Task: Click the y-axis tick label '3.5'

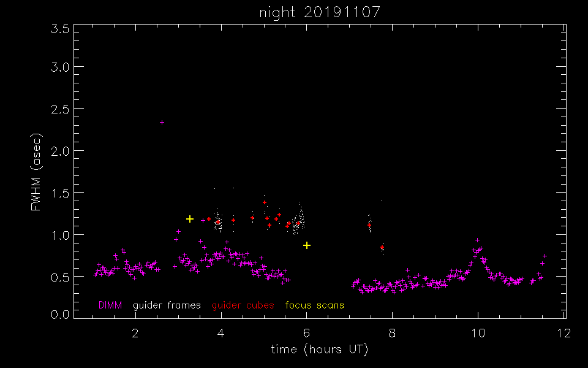Action: point(60,29)
